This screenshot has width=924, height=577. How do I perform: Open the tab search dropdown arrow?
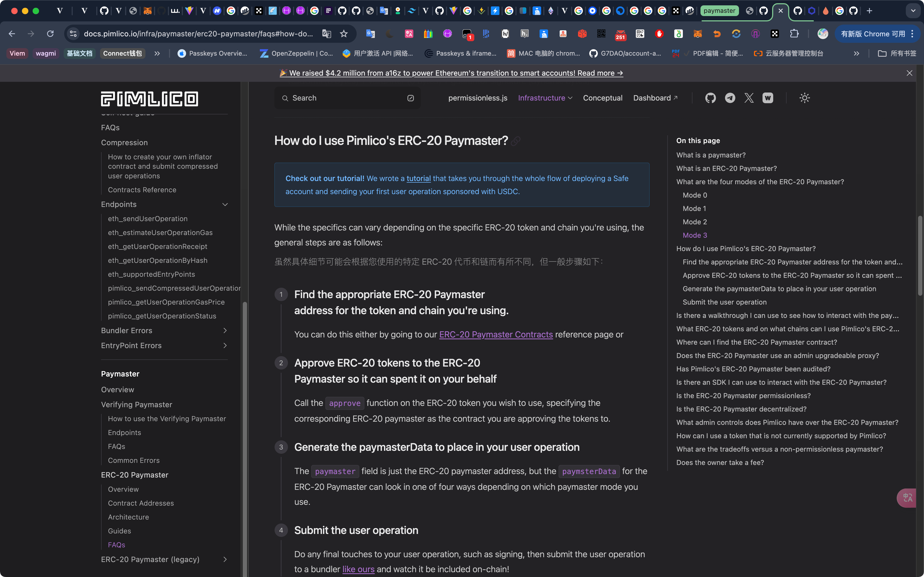pos(913,11)
